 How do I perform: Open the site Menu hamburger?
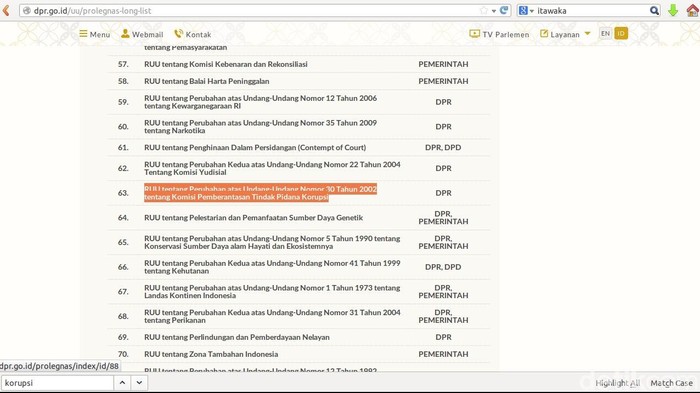95,34
